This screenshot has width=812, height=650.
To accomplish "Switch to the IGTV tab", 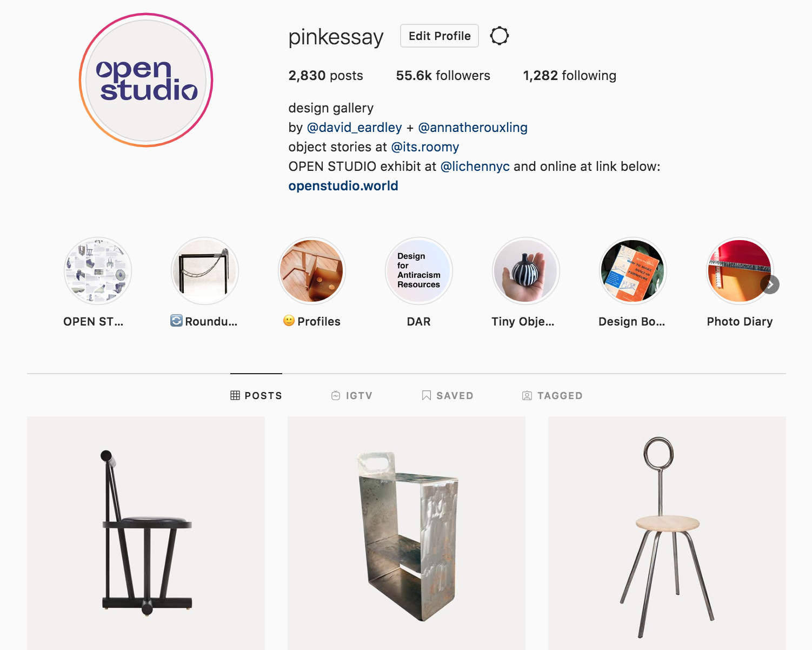I will [x=352, y=396].
